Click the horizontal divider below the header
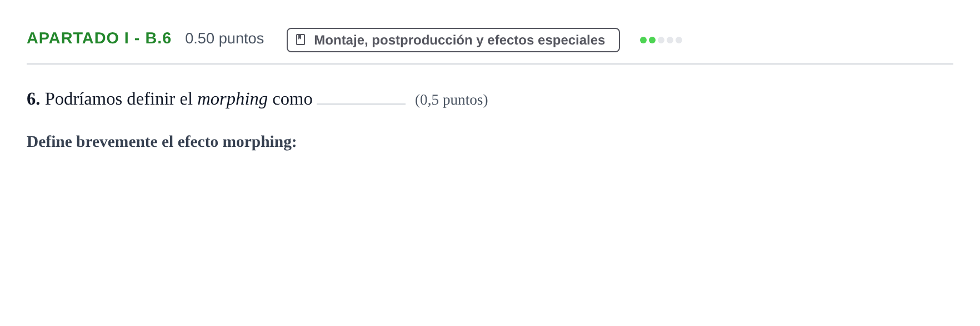980x326 pixels. pyautogui.click(x=490, y=64)
